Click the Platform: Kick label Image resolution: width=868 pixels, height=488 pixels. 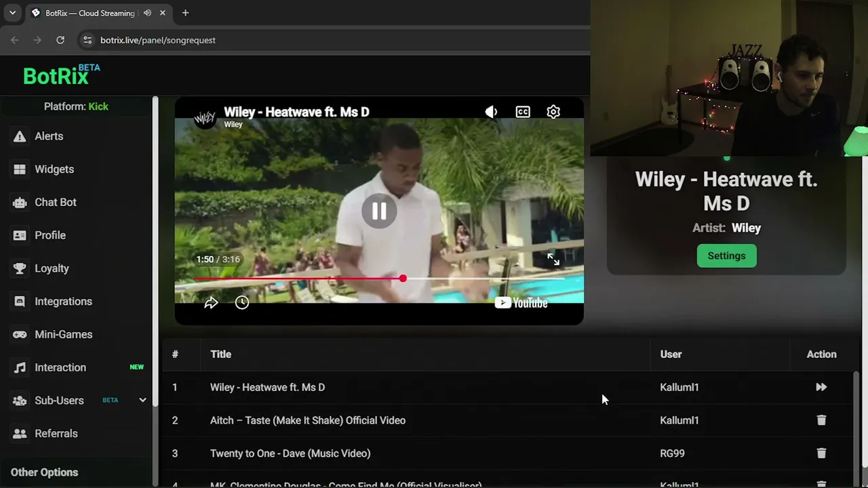(x=76, y=106)
